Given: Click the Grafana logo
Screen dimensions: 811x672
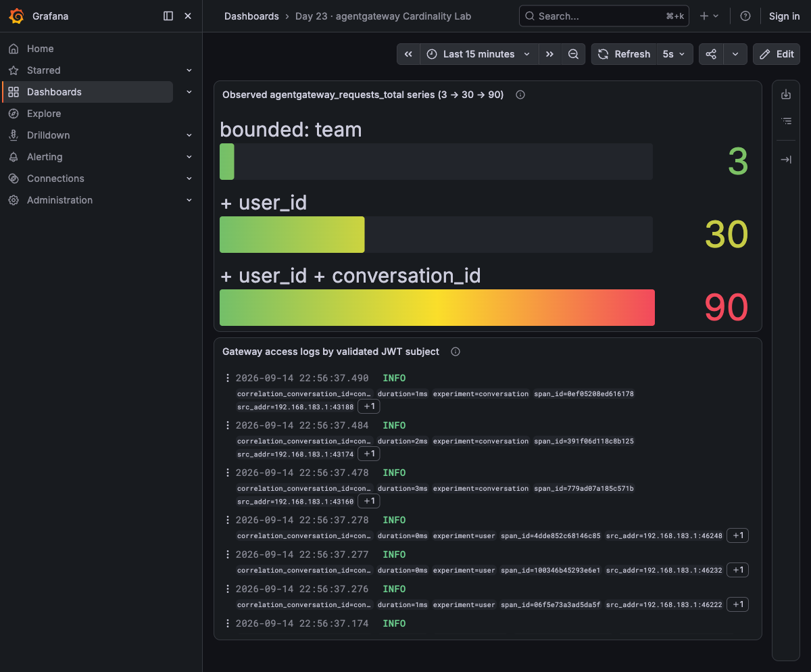Looking at the screenshot, I should point(16,16).
